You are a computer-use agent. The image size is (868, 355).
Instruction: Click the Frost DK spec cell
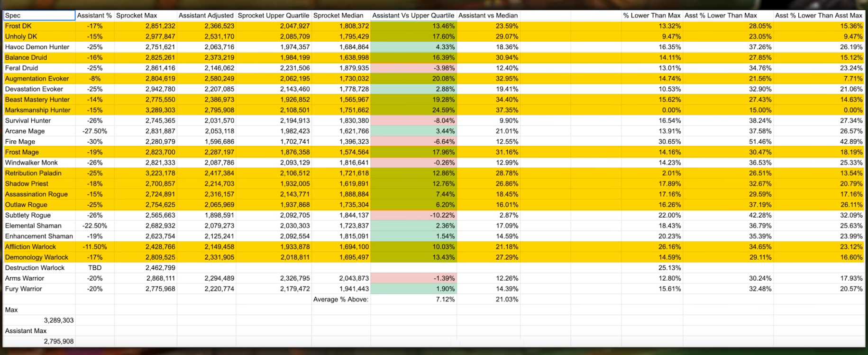(x=39, y=26)
